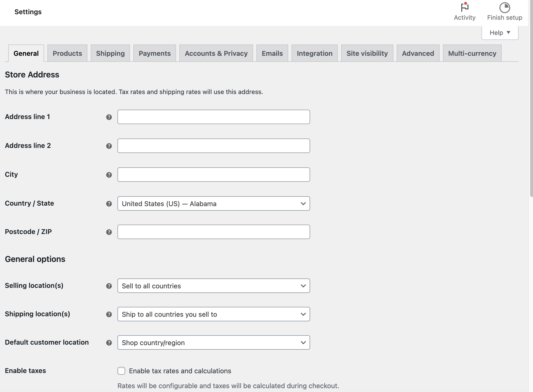Click the Address line 1 help tooltip

point(109,117)
